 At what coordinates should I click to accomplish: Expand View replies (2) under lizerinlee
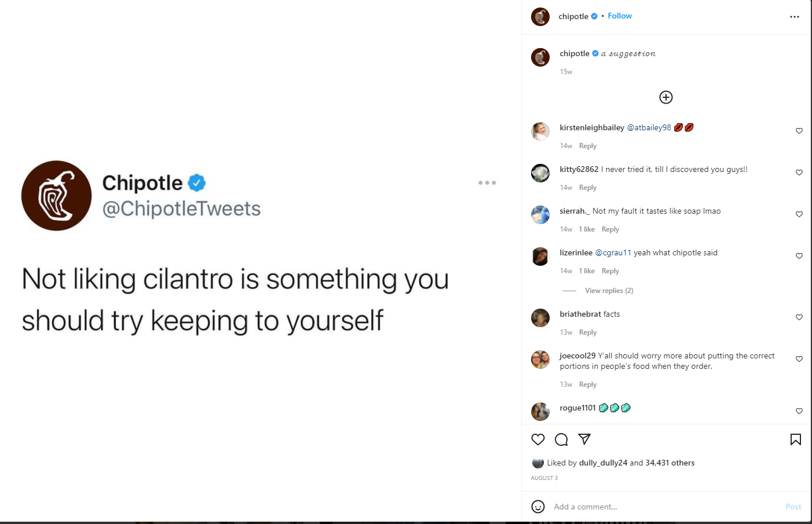(x=609, y=291)
